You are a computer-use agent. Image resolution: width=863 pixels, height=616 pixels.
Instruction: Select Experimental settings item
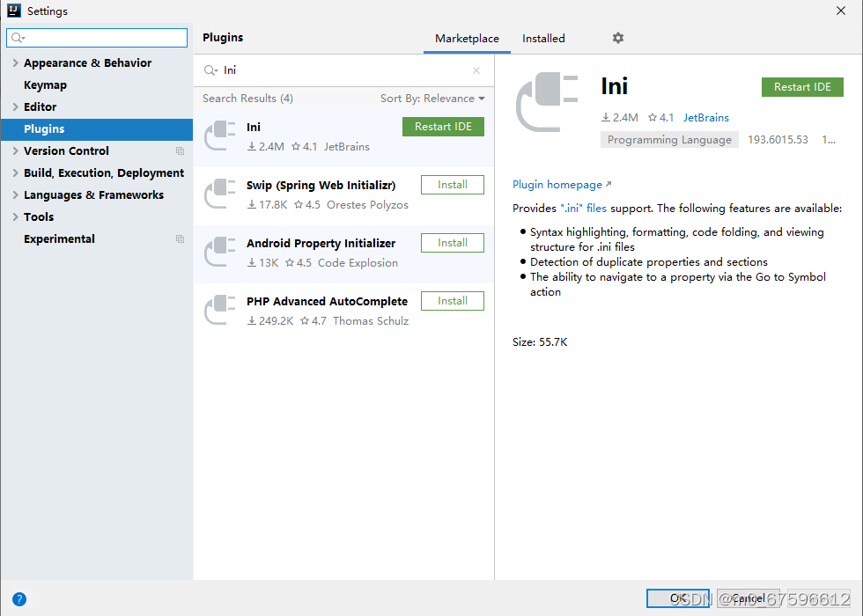pos(59,238)
